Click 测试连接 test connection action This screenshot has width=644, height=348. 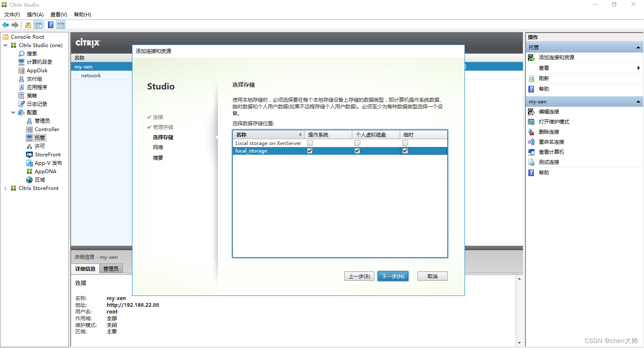pyautogui.click(x=549, y=162)
